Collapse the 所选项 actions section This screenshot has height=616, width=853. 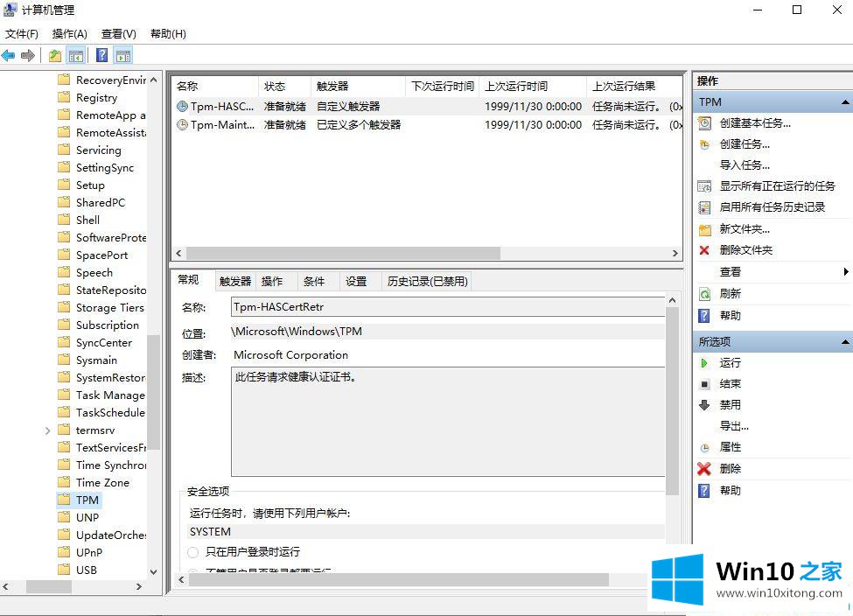click(x=845, y=342)
